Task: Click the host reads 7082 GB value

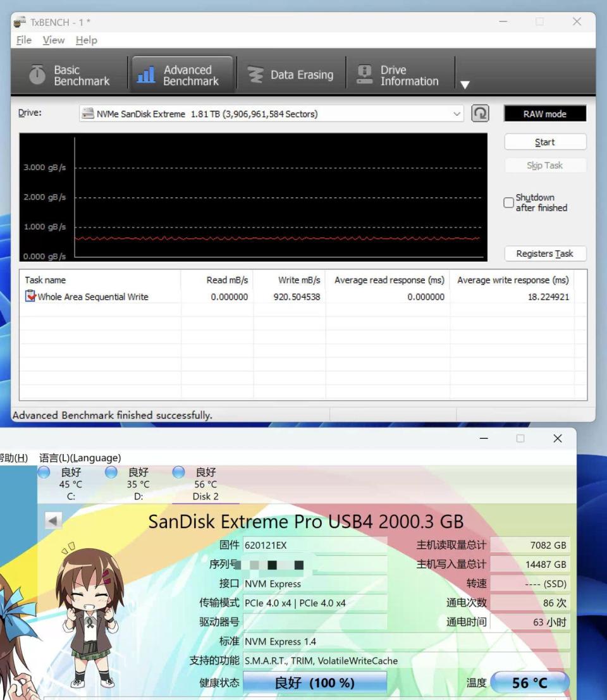Action: click(x=530, y=545)
